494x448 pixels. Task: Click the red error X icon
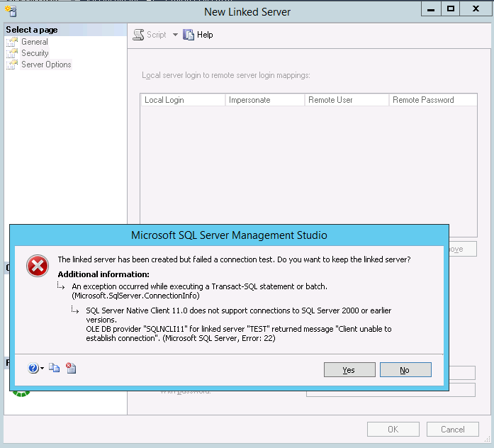37,266
